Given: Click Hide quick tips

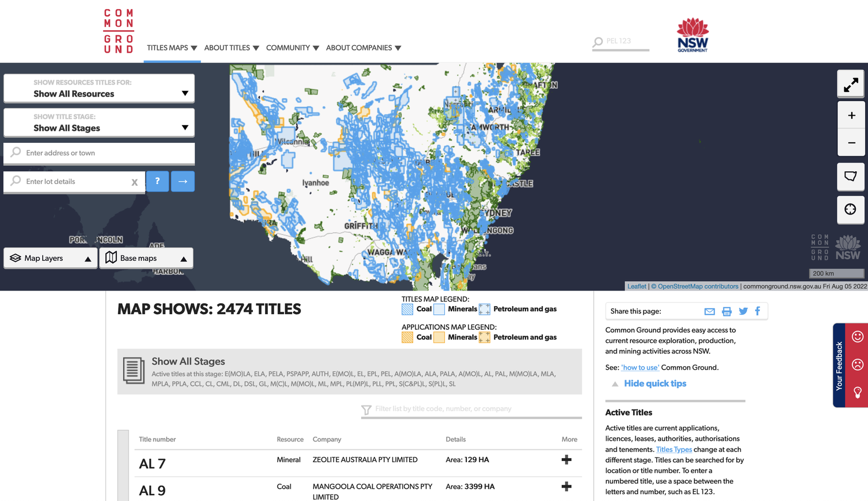Looking at the screenshot, I should pos(654,383).
